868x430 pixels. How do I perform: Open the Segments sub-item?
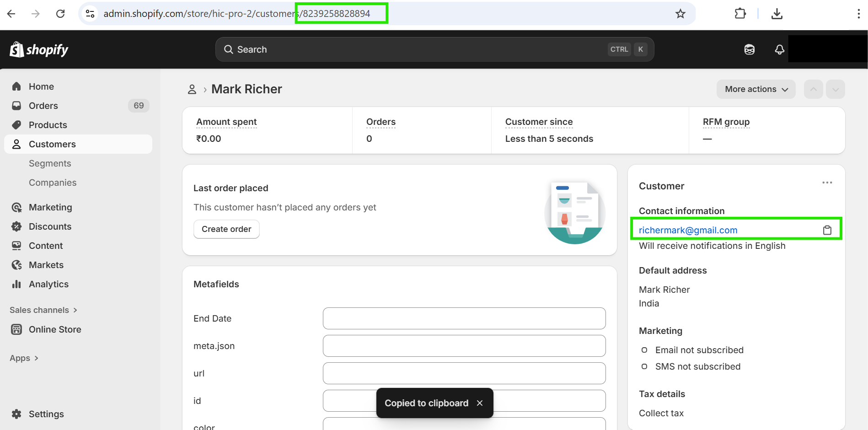point(50,163)
